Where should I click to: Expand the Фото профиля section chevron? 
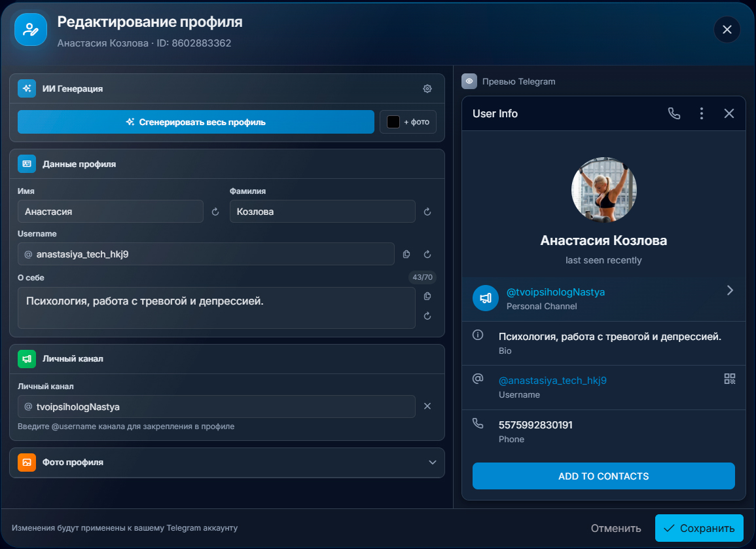coord(433,462)
